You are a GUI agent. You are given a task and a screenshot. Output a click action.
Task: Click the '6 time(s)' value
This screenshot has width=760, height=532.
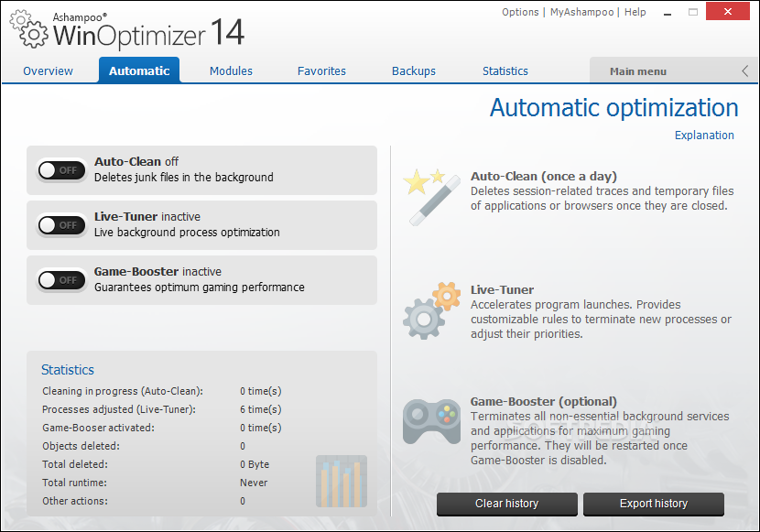click(x=261, y=409)
